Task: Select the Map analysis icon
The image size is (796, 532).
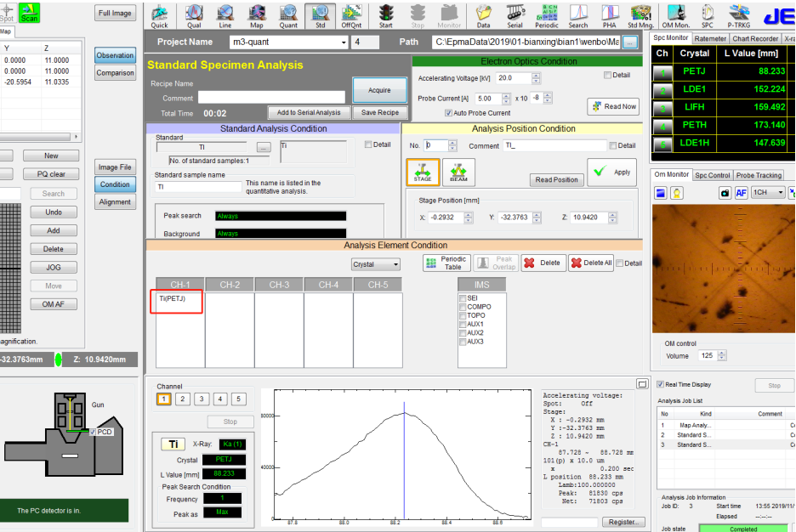Action: (x=256, y=14)
